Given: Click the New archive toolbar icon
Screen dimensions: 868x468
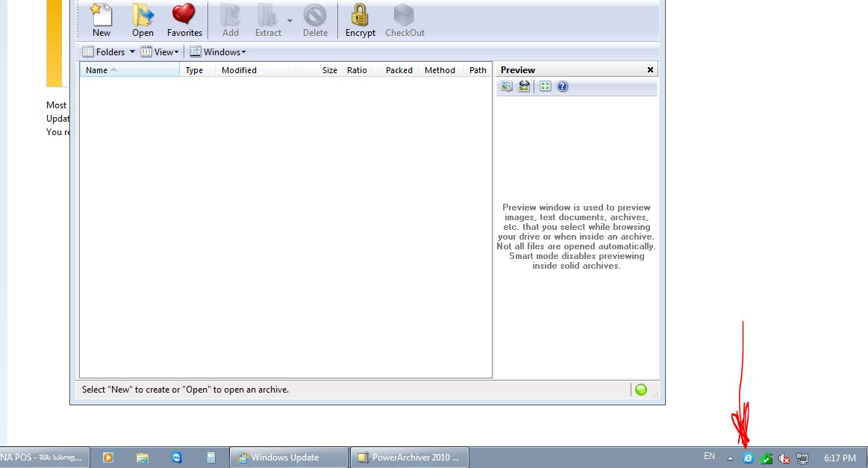Looking at the screenshot, I should pyautogui.click(x=102, y=20).
